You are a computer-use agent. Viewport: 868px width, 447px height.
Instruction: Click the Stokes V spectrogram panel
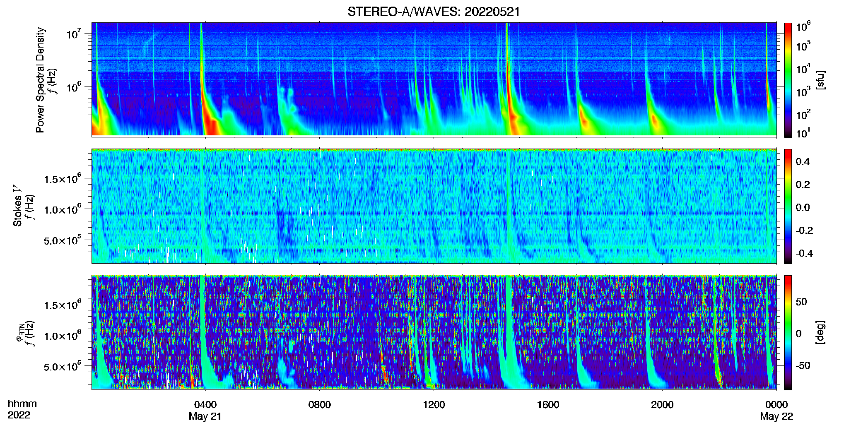pos(434,206)
